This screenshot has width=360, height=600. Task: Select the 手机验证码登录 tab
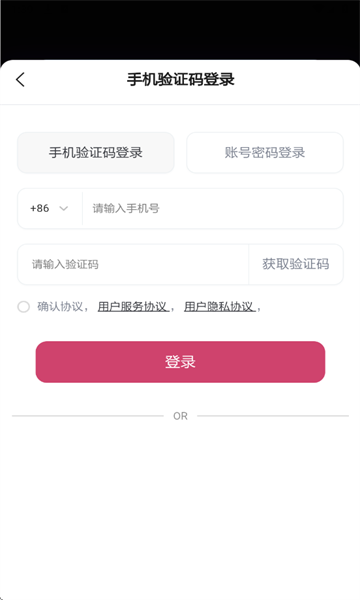pyautogui.click(x=96, y=153)
